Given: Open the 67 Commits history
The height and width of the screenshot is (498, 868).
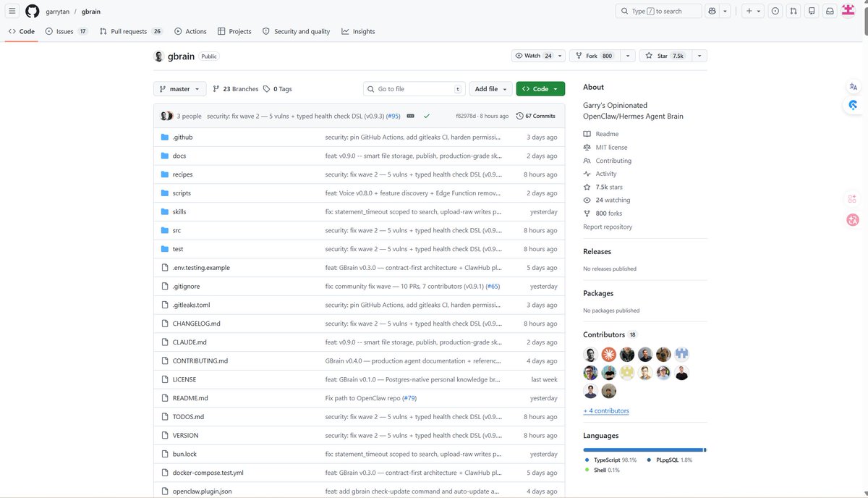Looking at the screenshot, I should (536, 116).
